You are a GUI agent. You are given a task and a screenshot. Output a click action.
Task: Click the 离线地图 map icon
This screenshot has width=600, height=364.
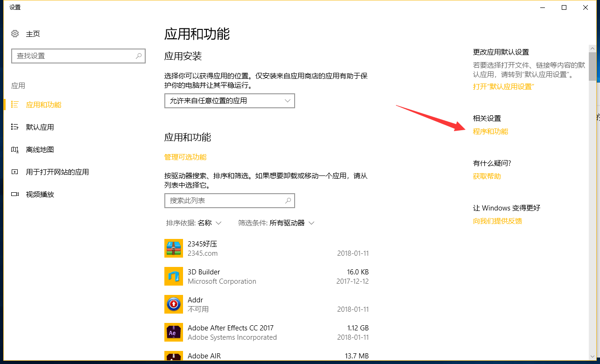tap(15, 149)
